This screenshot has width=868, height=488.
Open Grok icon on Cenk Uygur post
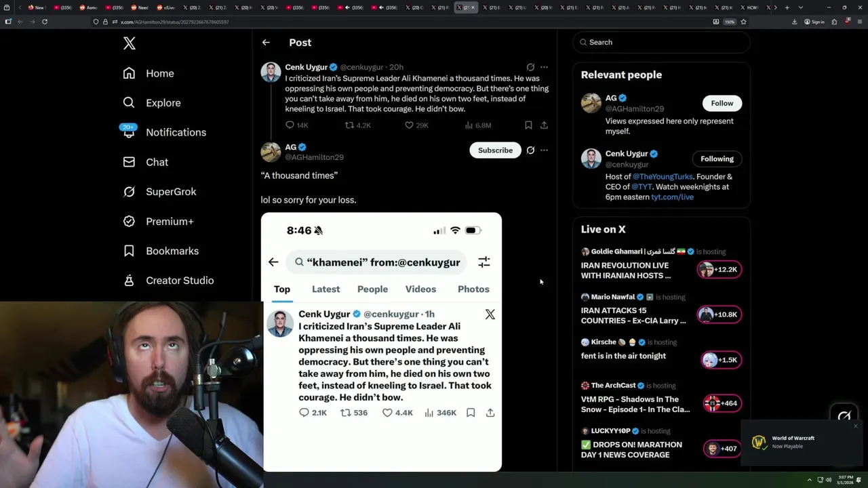530,67
